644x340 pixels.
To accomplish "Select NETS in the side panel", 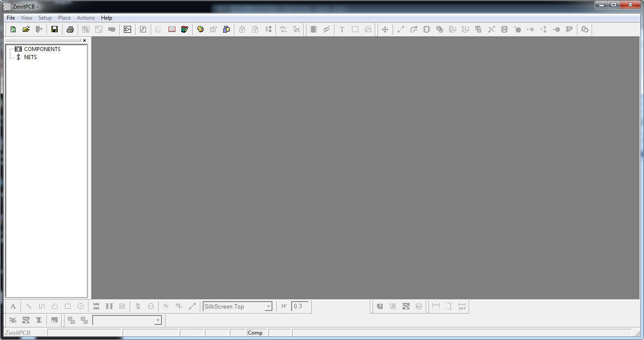I will point(30,57).
